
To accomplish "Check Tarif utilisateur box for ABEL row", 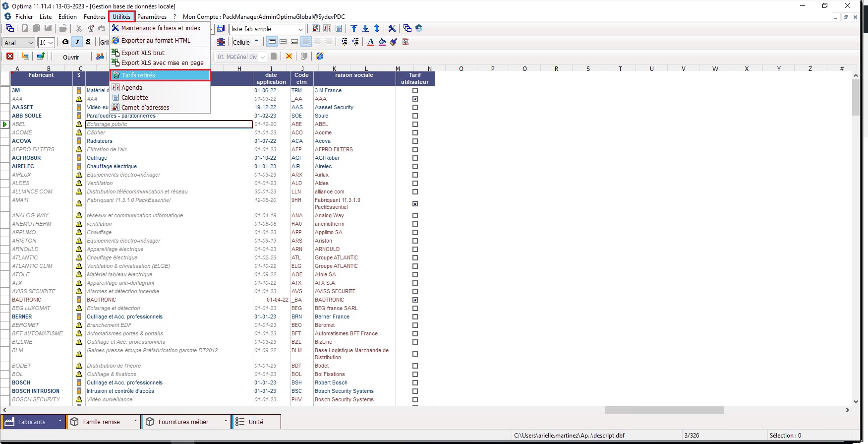I will [x=415, y=125].
